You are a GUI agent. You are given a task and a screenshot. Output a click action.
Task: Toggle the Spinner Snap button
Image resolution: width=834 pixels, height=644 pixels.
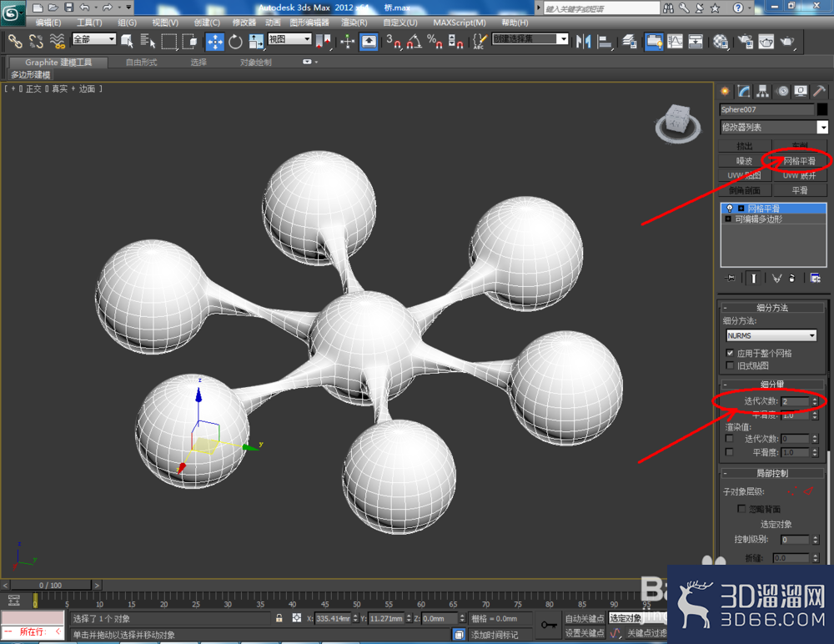[x=455, y=42]
